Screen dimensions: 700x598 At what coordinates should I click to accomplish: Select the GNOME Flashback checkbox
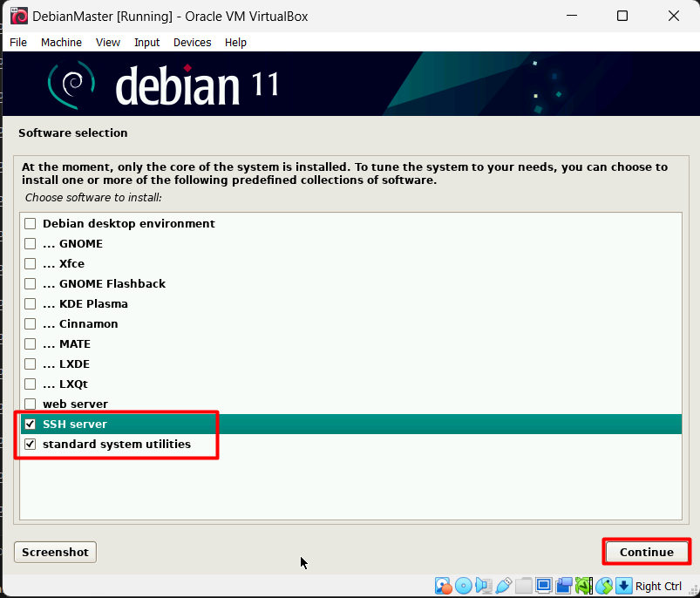30,284
